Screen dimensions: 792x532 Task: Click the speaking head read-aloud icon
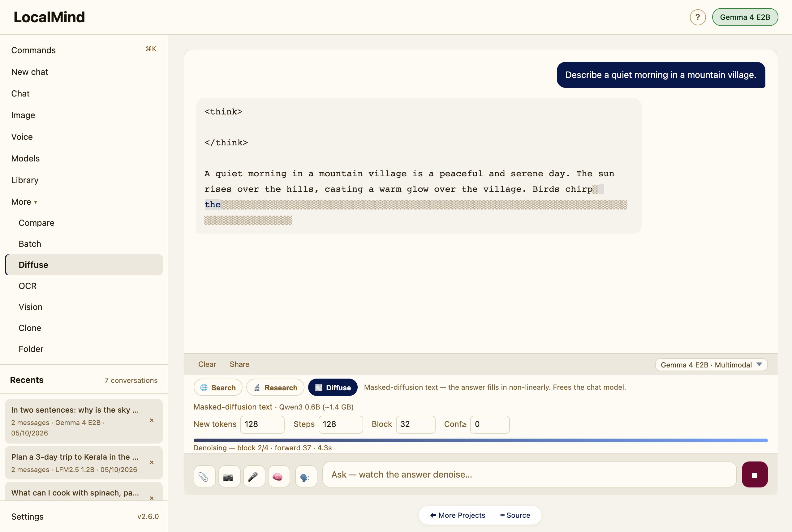(x=306, y=476)
